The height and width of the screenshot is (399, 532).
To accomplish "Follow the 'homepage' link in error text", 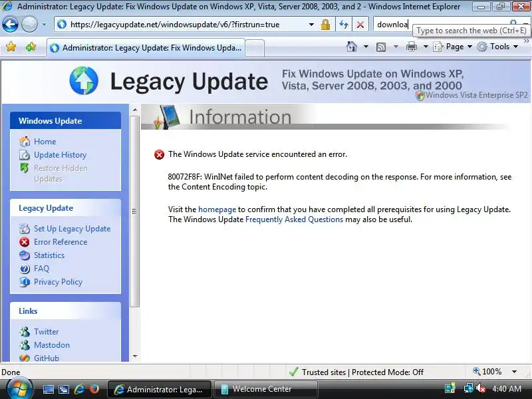I will tap(217, 209).
